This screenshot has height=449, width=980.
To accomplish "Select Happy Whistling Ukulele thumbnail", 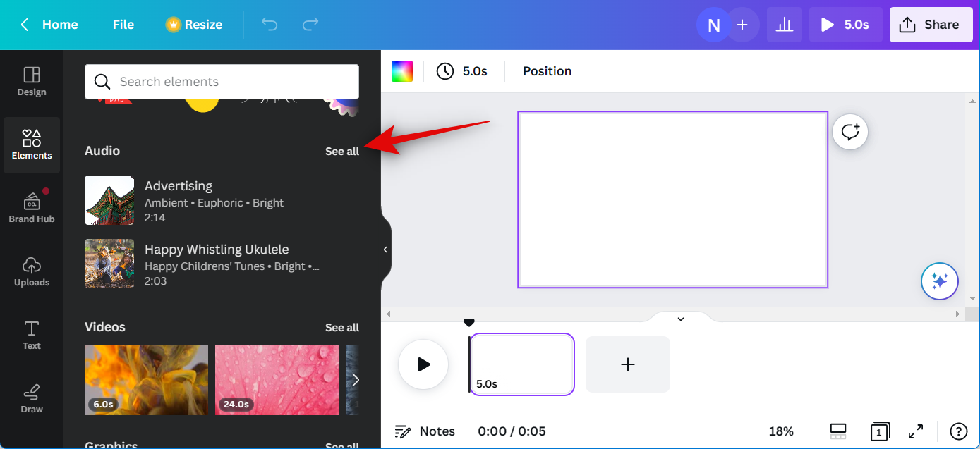I will click(109, 264).
